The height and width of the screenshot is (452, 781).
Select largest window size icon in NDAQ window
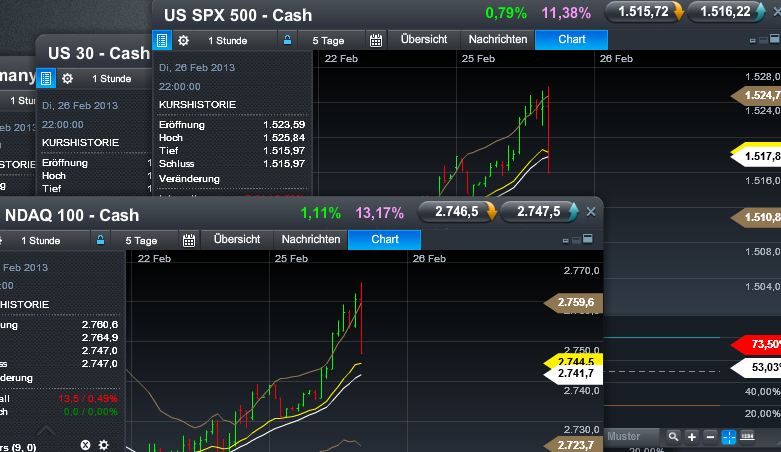click(588, 239)
